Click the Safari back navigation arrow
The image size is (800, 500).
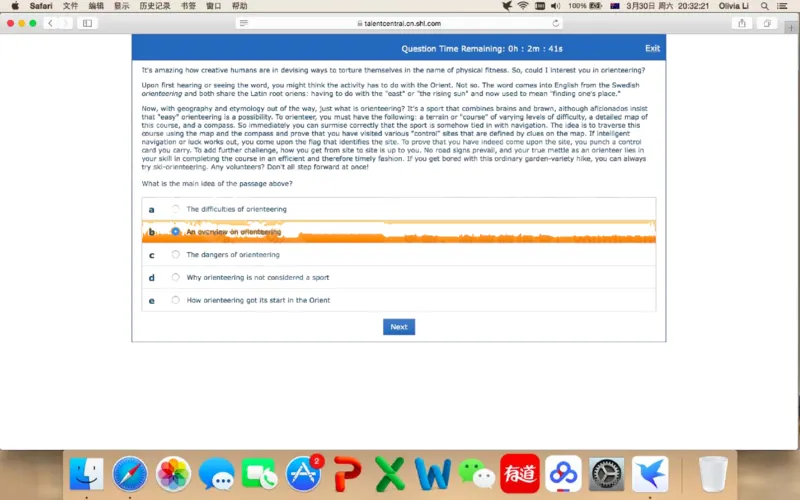point(51,23)
